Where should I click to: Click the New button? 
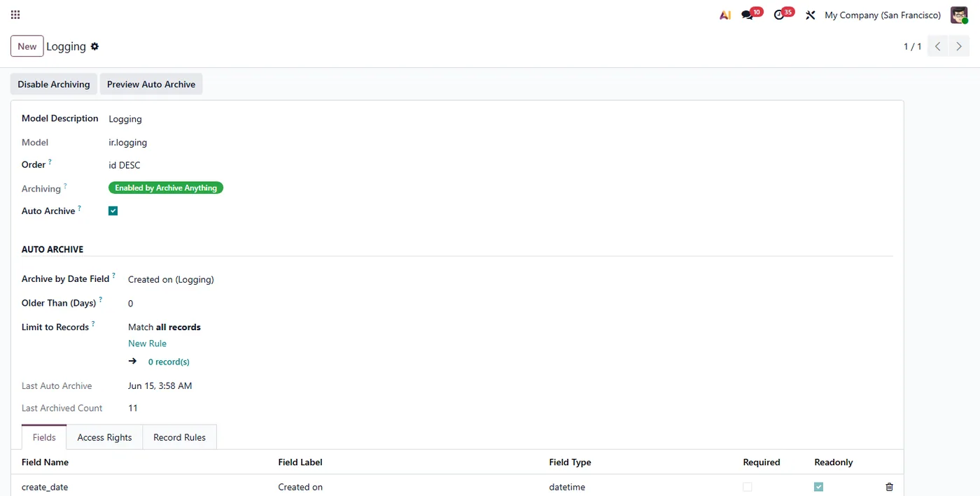[27, 46]
